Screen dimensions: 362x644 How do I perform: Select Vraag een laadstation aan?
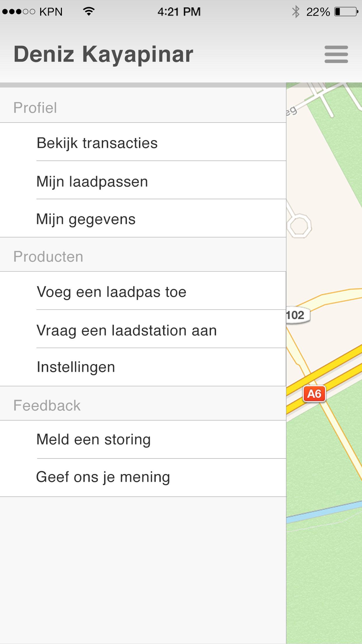[x=126, y=330]
